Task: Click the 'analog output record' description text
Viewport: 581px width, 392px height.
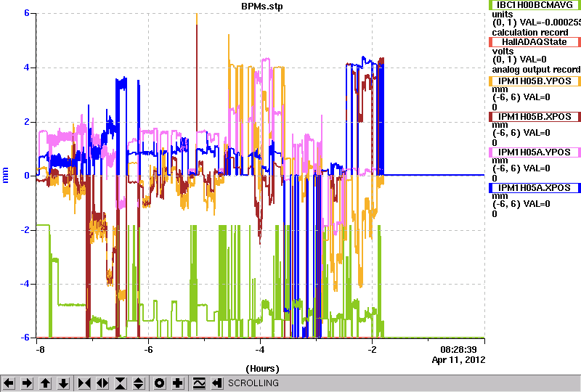Action: 536,70
